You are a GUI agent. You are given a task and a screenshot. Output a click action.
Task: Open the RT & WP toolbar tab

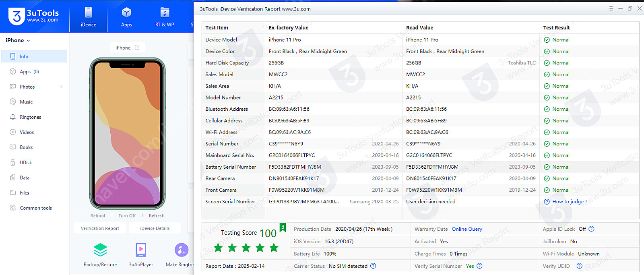[x=165, y=17]
